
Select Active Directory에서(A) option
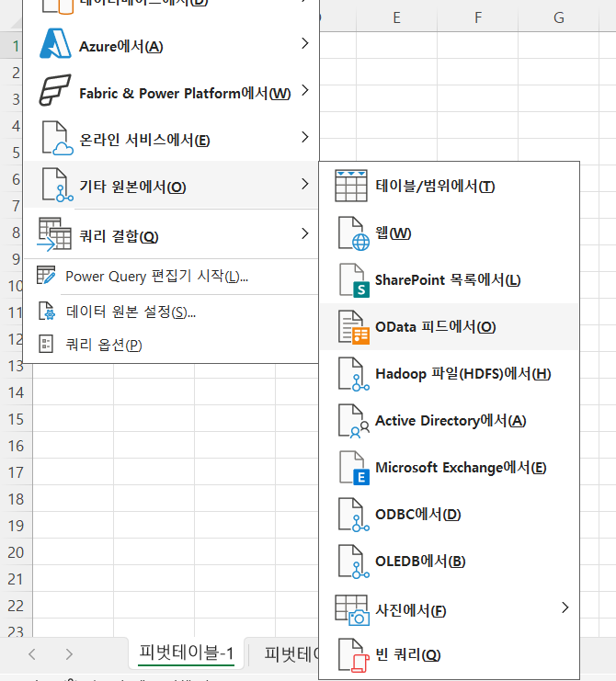(x=450, y=421)
